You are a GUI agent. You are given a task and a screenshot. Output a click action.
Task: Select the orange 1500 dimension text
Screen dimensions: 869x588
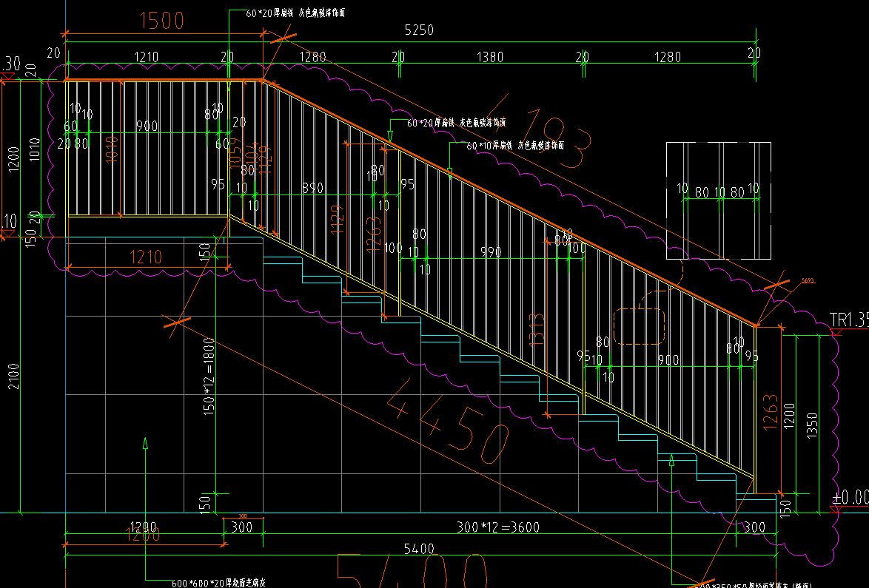(161, 21)
